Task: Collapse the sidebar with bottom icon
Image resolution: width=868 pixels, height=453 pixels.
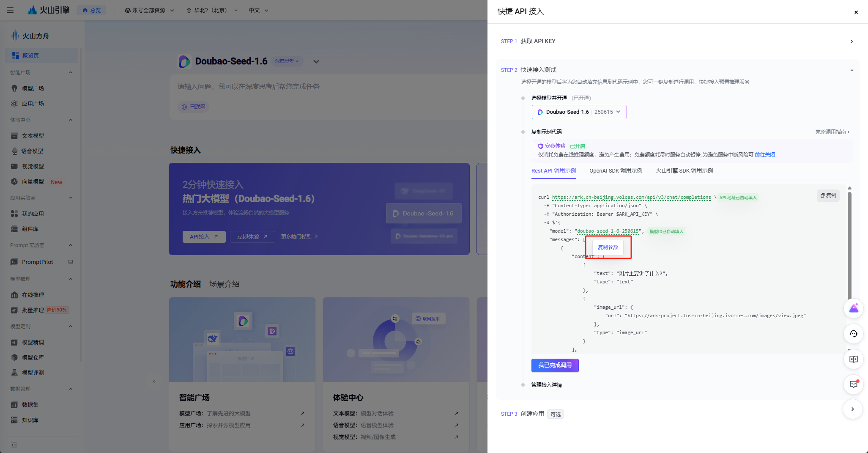Action: [14, 445]
